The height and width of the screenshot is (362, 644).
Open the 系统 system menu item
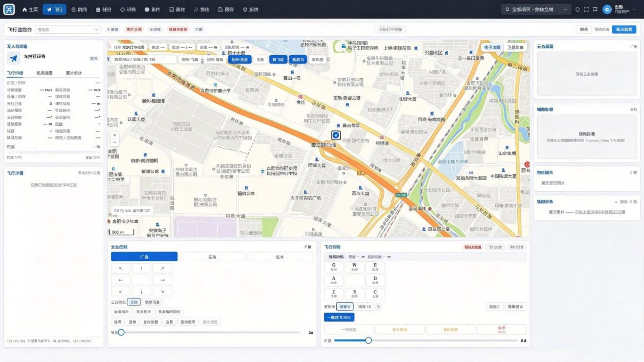250,9
